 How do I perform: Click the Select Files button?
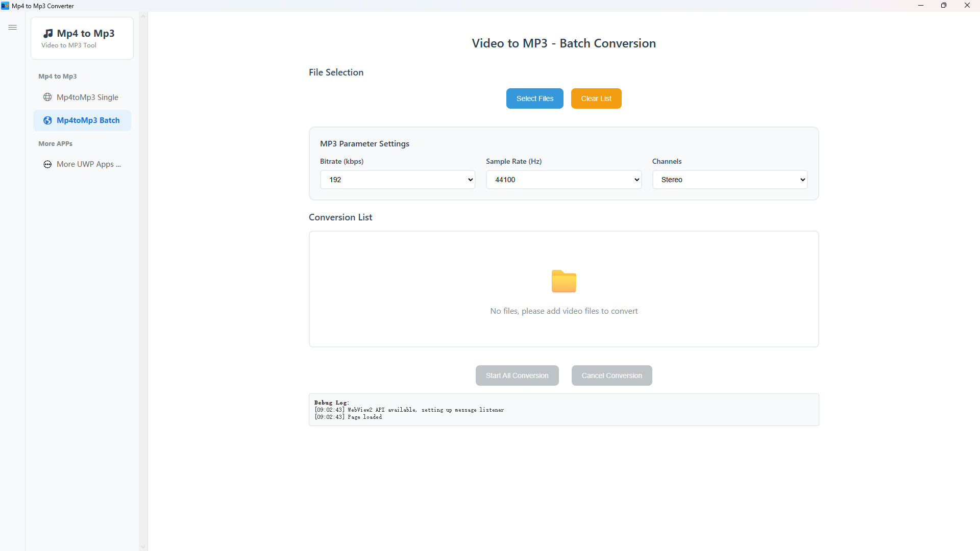pos(534,98)
